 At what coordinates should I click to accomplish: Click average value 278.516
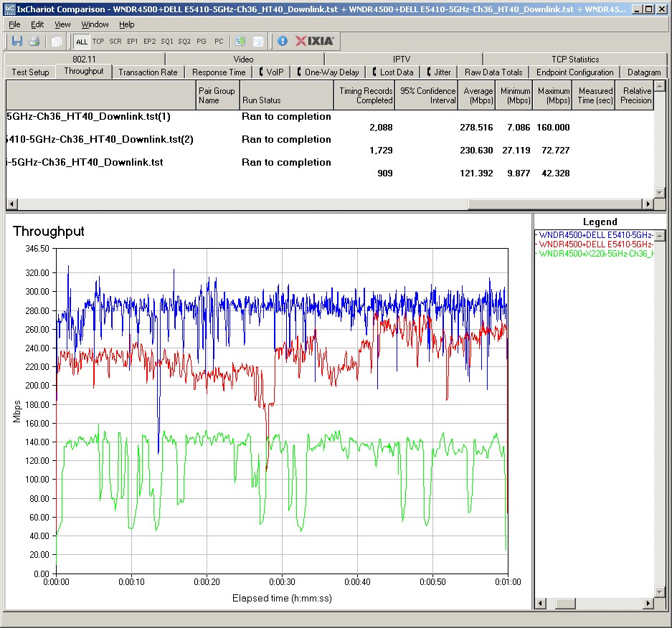coord(476,127)
